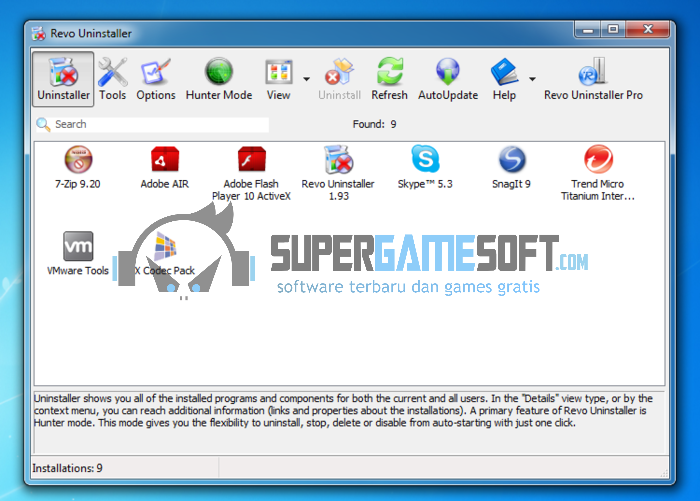Click the Uninstaller description text panel
700x501 pixels.
[350, 422]
